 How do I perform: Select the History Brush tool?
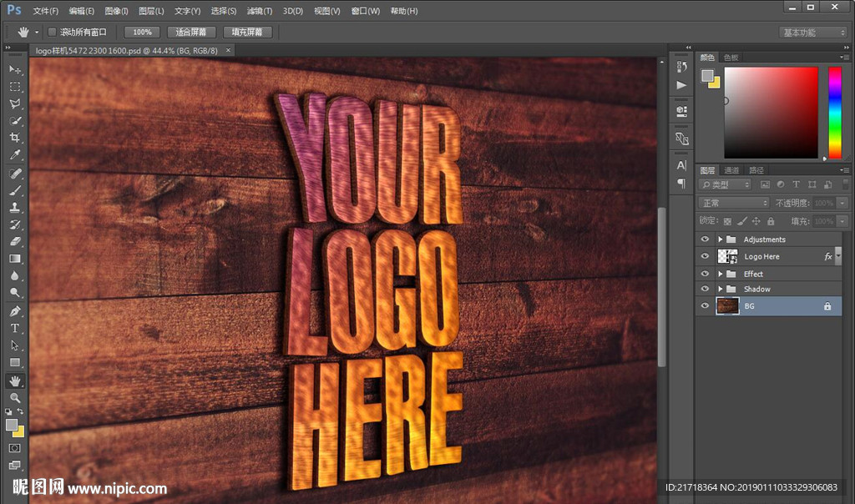[15, 224]
